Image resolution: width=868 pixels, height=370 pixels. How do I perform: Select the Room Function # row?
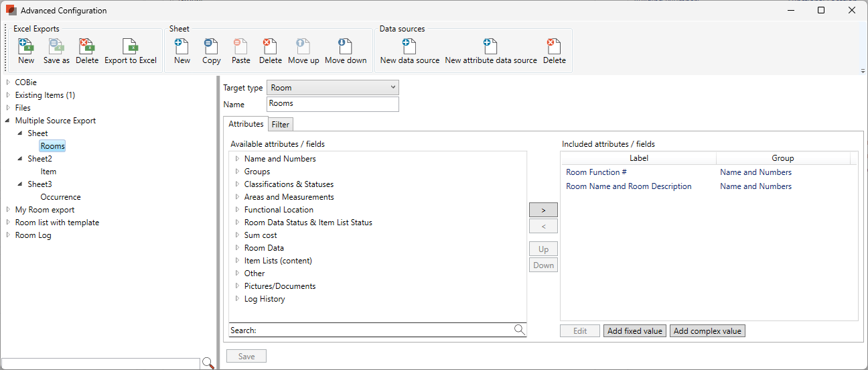coord(596,172)
